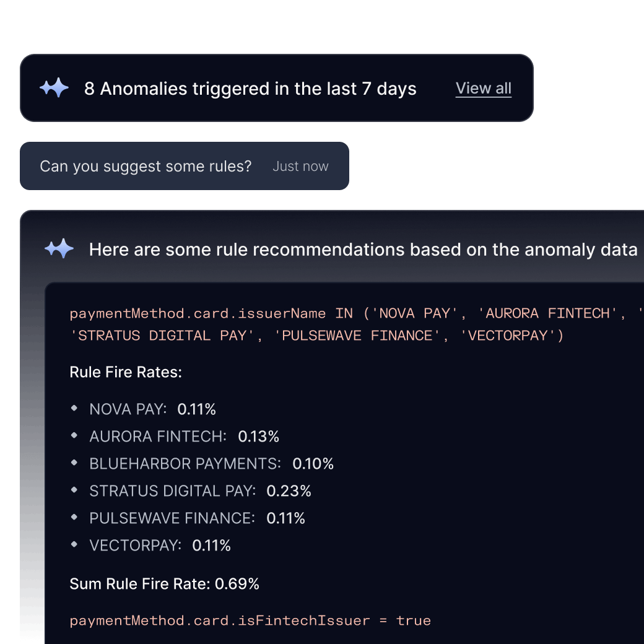This screenshot has height=644, width=644.
Task: Click the Sum Rule Fire Rate text
Action: (164, 583)
